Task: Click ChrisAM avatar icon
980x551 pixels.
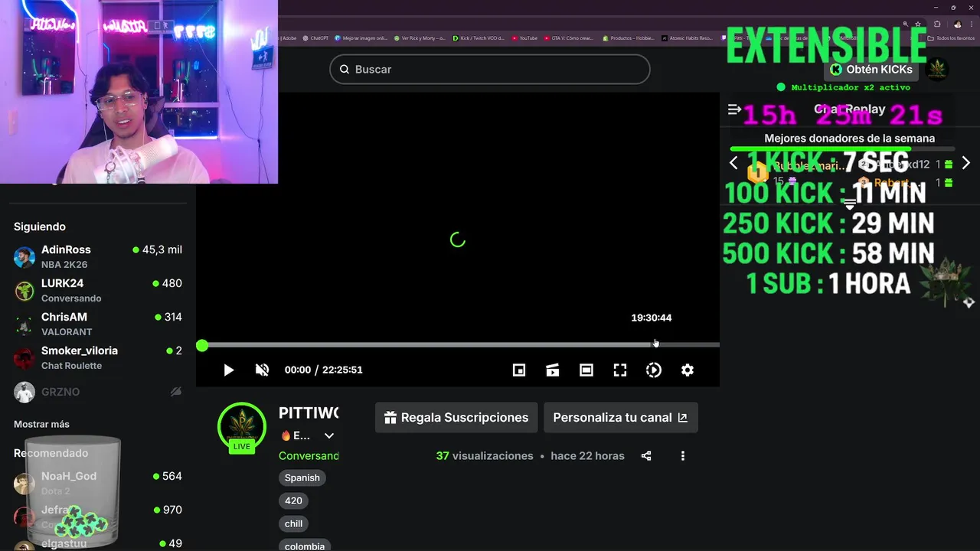Action: pos(24,324)
